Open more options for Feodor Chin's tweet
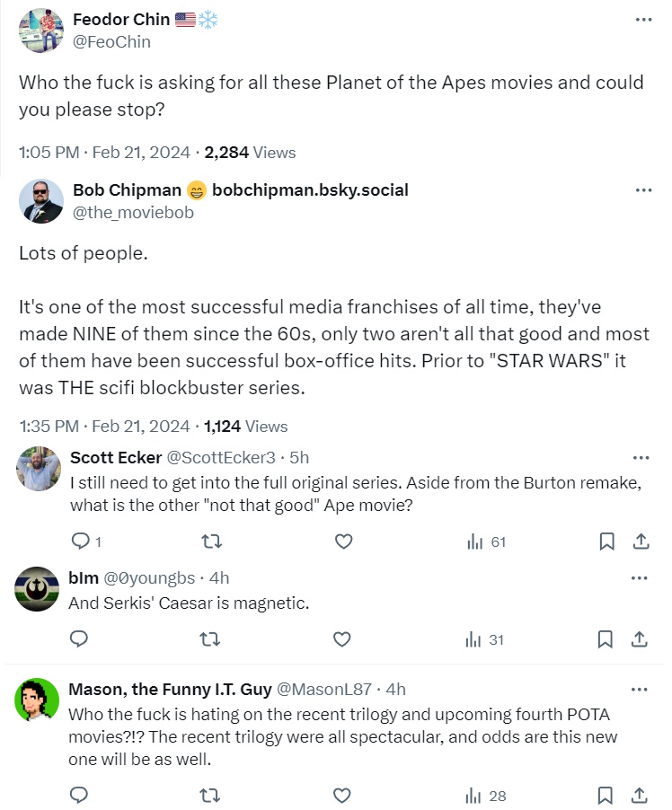672x810 pixels. coord(643,20)
